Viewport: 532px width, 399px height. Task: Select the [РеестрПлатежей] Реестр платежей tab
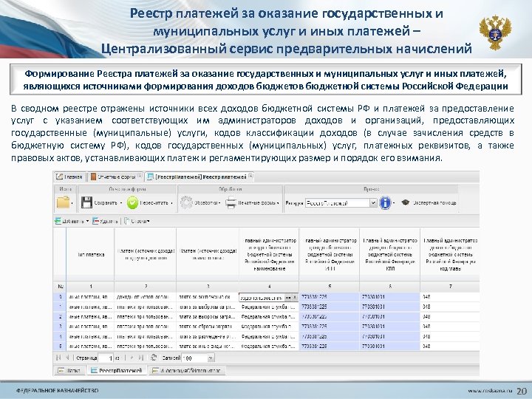tap(200, 177)
